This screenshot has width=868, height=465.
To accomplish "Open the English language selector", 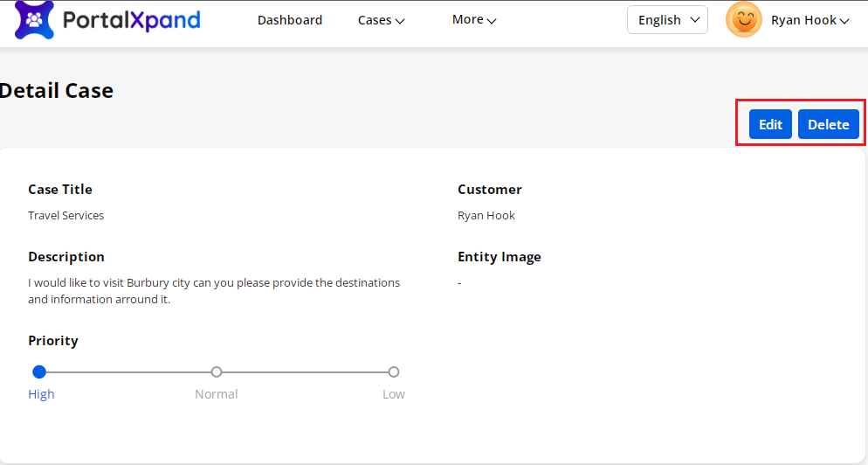I will click(x=667, y=20).
